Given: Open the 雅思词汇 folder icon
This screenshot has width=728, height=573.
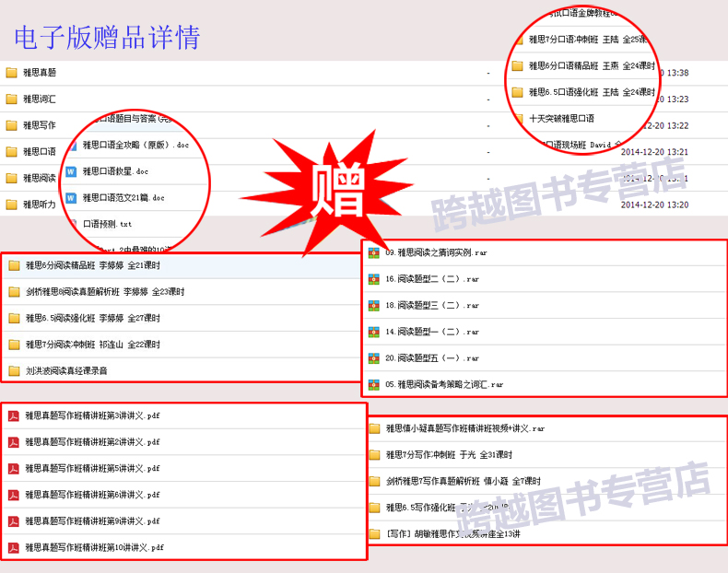Looking at the screenshot, I should [12, 99].
